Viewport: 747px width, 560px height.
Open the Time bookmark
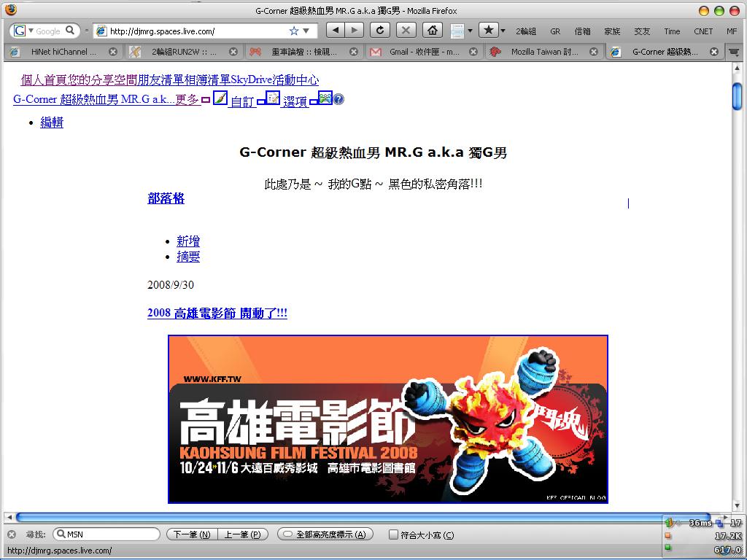pyautogui.click(x=672, y=31)
